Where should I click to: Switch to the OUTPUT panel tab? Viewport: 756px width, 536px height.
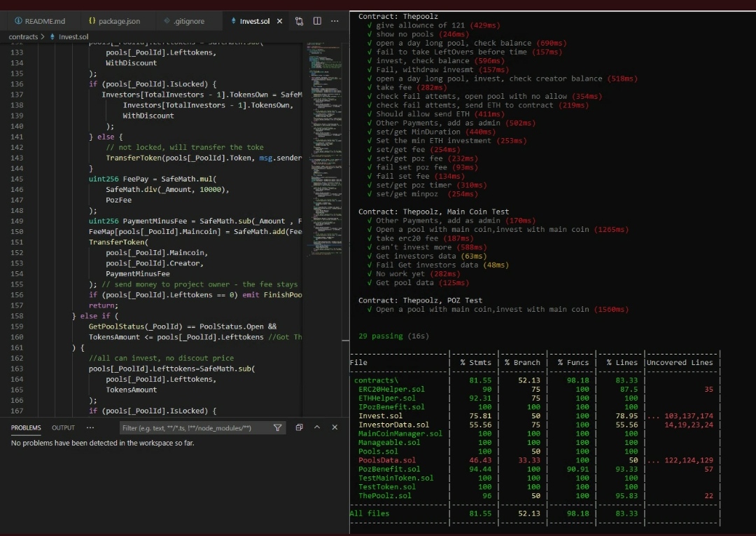(63, 427)
